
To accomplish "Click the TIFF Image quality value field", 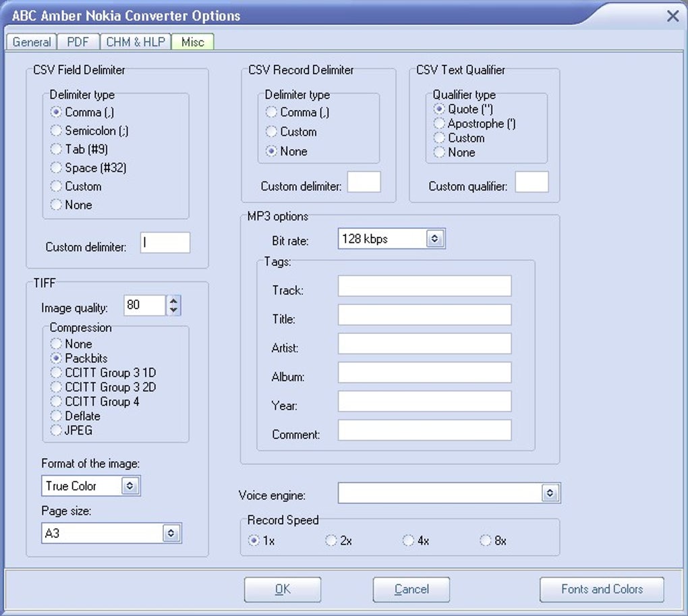I will point(144,305).
